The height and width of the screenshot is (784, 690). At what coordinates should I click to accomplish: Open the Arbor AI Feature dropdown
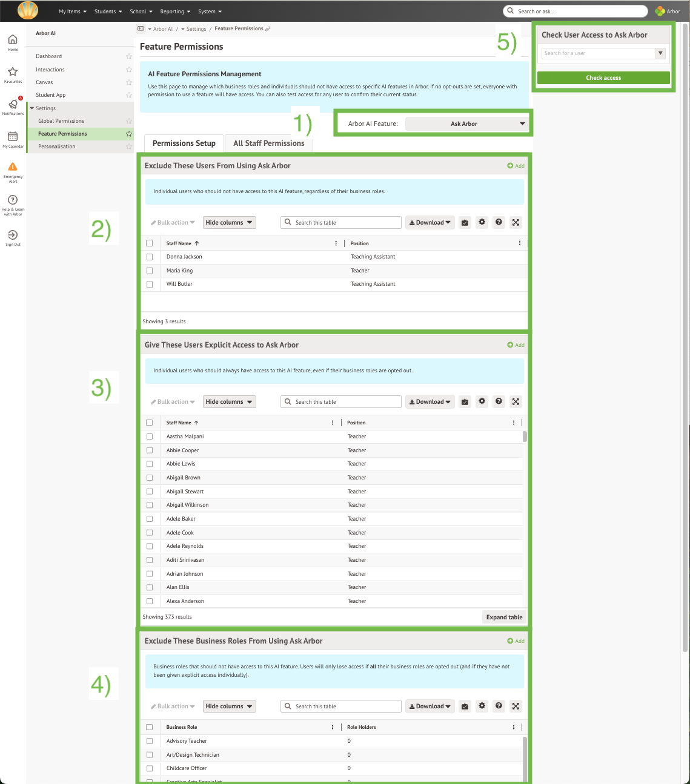coord(466,124)
